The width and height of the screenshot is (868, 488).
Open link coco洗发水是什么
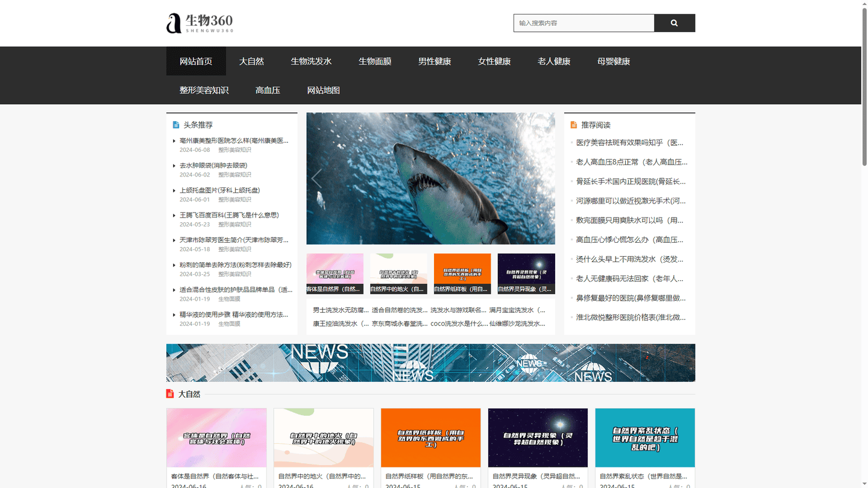click(x=459, y=323)
